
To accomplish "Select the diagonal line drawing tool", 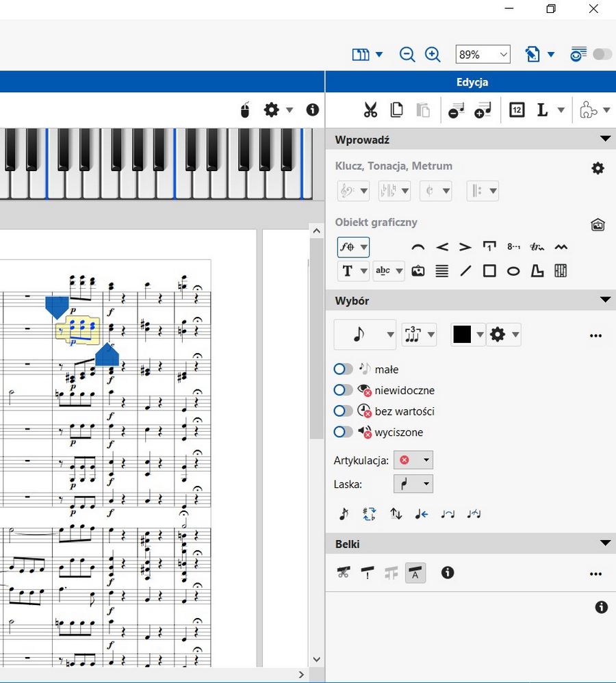I will click(x=465, y=271).
